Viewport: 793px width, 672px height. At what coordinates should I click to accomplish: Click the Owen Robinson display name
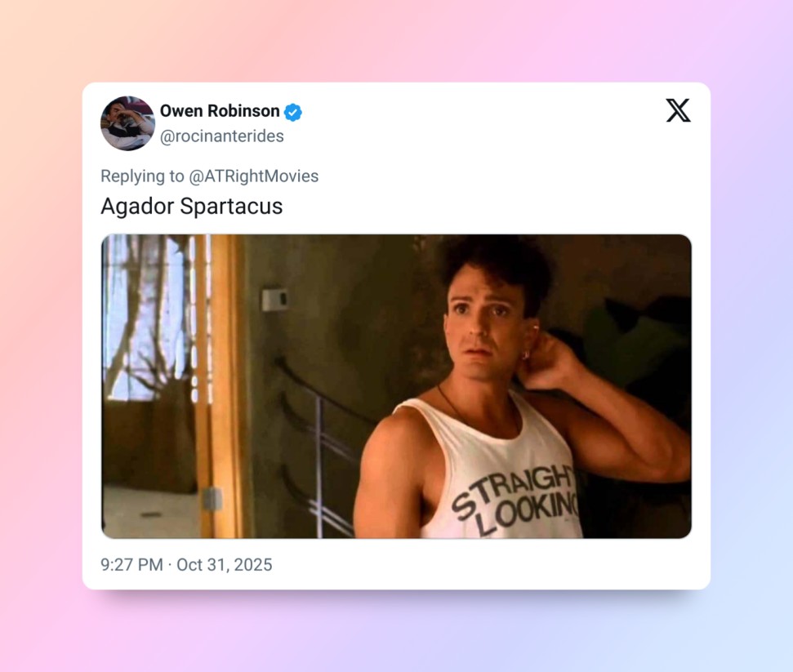(x=220, y=111)
